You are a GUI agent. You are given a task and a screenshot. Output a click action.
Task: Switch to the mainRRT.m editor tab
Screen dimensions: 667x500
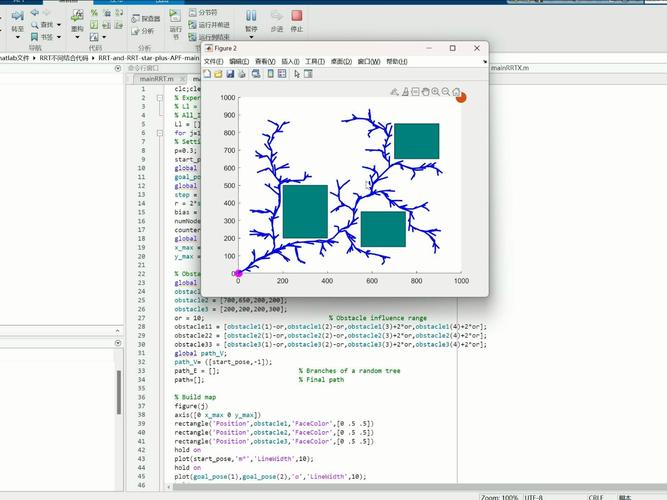pyautogui.click(x=157, y=79)
